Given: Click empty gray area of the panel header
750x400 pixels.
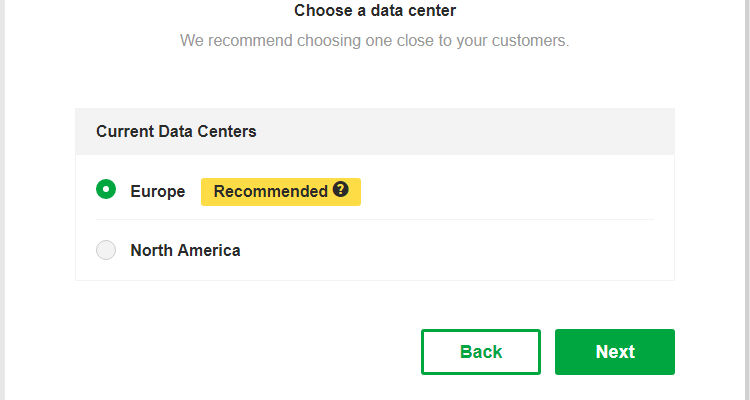Looking at the screenshot, I should point(480,131).
